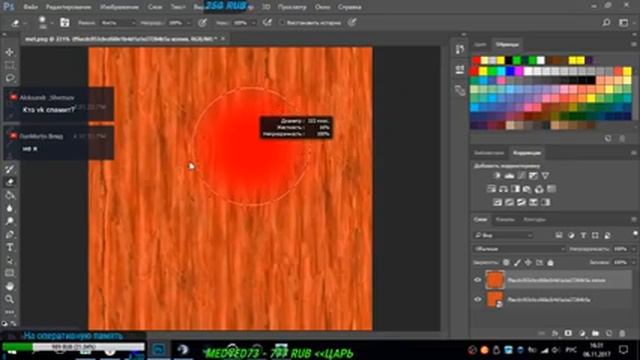Select the Blur tool (water drop)
Image resolution: width=640 pixels, height=360 pixels.
[10, 208]
